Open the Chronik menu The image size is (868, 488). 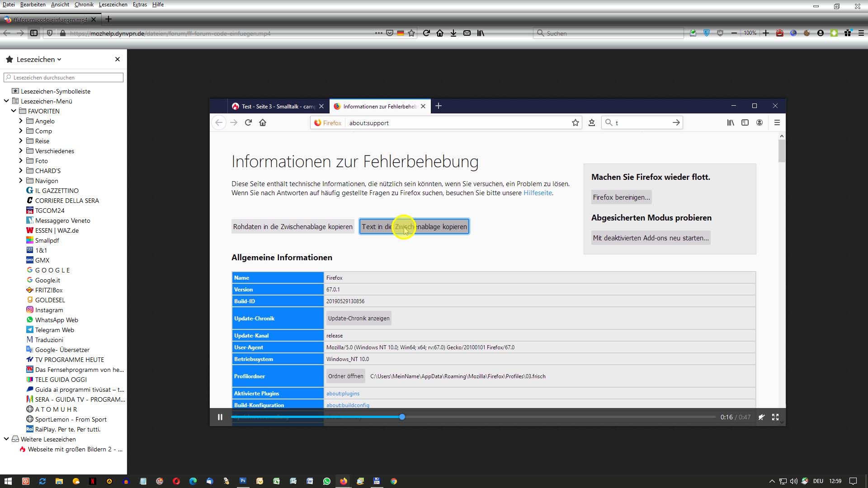click(84, 5)
